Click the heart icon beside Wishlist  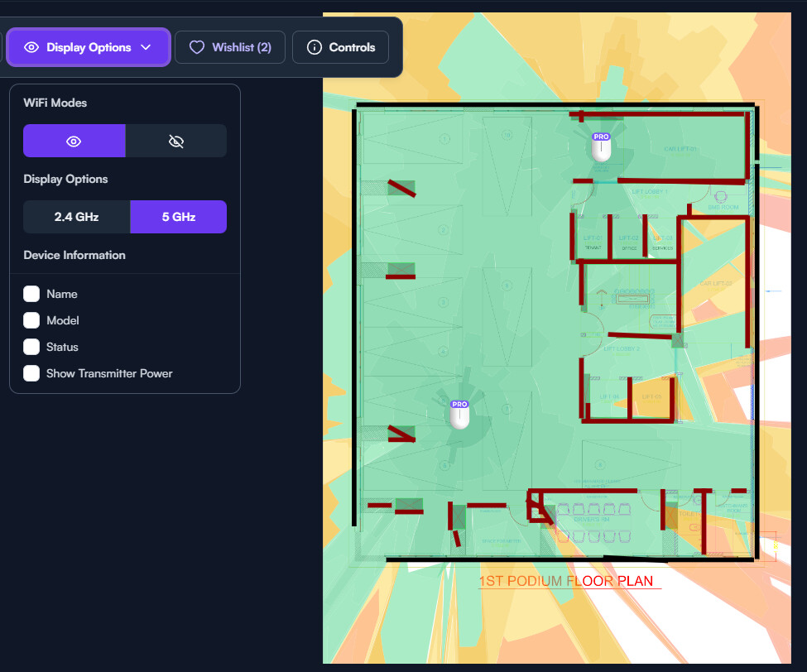pyautogui.click(x=197, y=47)
